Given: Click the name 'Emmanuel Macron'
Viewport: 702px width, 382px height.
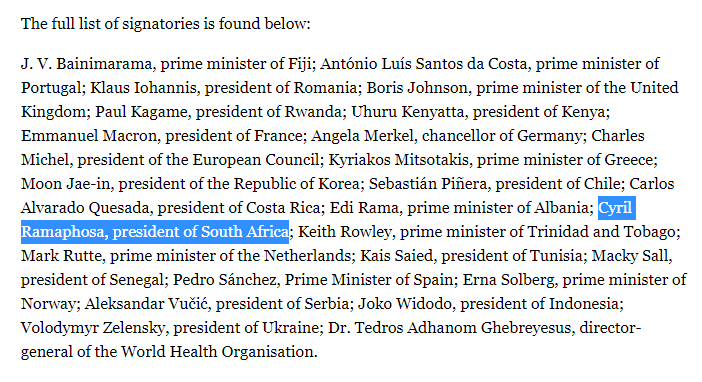Looking at the screenshot, I should click(x=89, y=136).
